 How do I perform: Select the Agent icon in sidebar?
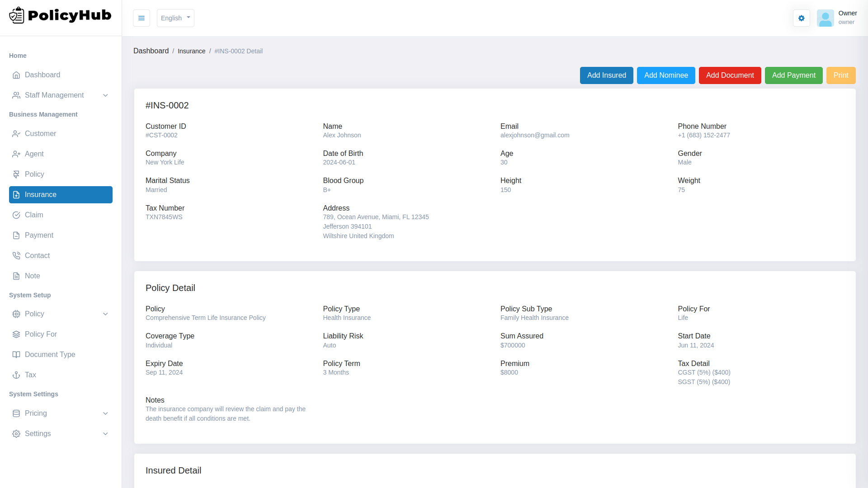16,154
